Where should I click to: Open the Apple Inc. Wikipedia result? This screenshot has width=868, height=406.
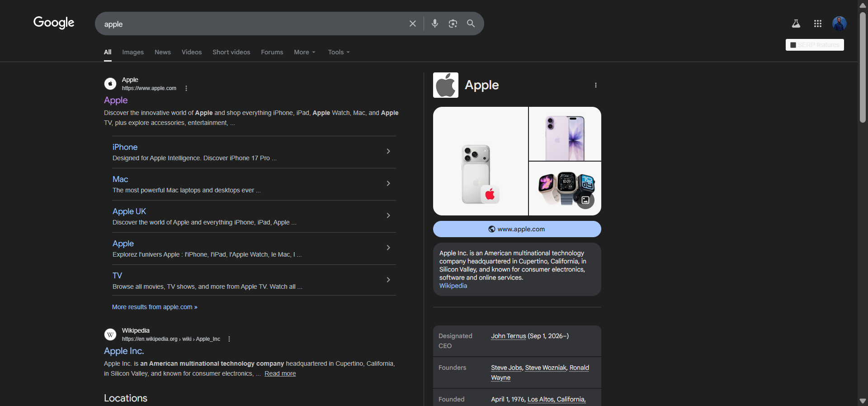pos(124,351)
